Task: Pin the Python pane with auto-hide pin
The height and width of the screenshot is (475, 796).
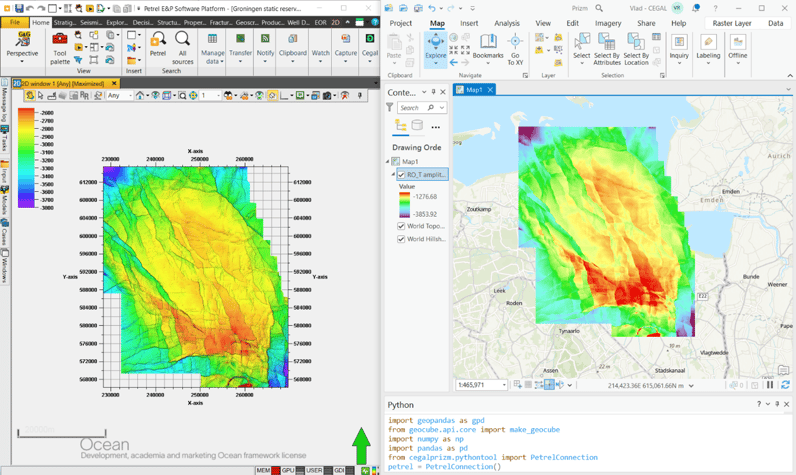Action: coord(777,404)
